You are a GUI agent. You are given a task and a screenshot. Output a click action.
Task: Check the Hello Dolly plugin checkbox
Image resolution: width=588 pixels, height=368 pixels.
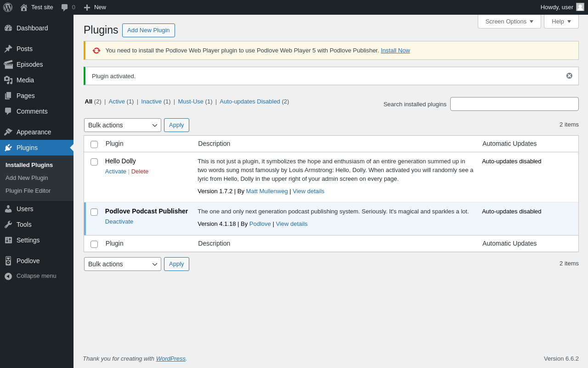(x=94, y=162)
